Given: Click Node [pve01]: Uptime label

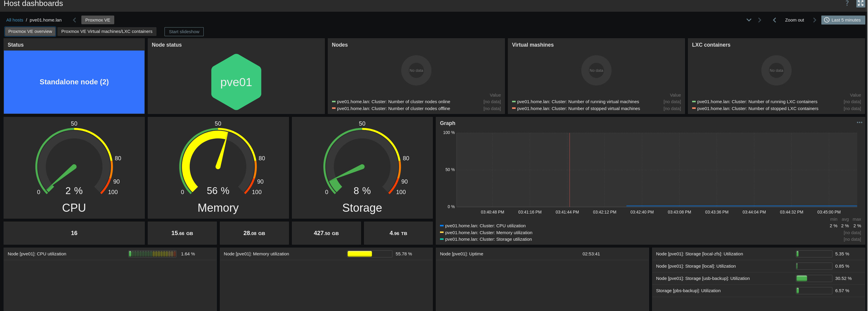Looking at the screenshot, I should coord(461,254).
